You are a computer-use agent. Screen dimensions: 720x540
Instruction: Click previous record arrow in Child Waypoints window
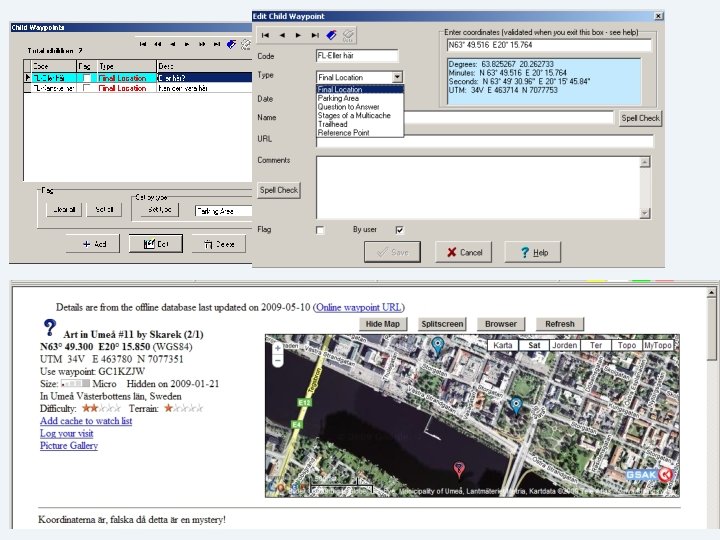172,44
